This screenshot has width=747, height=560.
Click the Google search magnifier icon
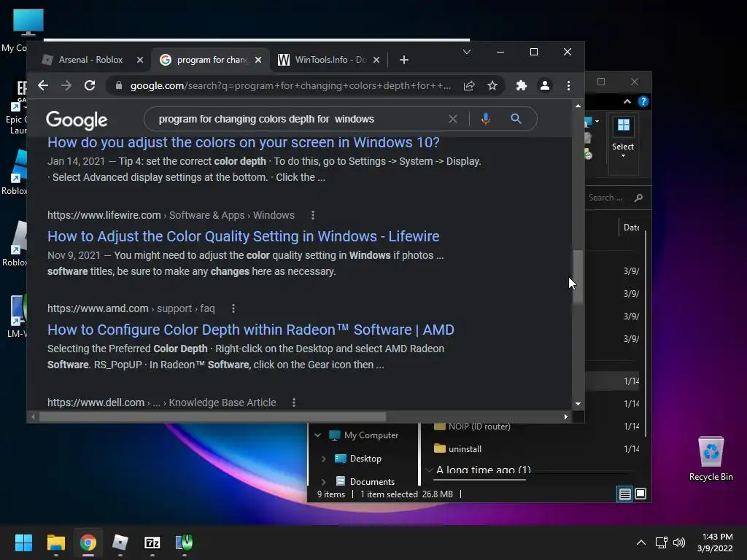click(x=516, y=119)
